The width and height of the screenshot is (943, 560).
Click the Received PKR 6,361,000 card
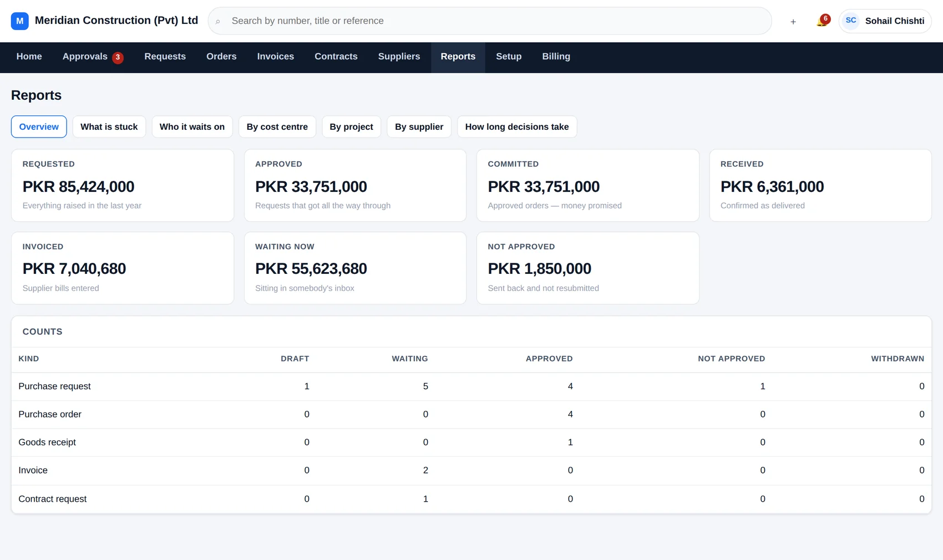pyautogui.click(x=820, y=185)
